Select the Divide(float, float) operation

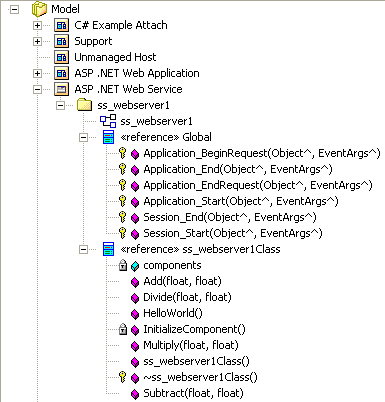[x=187, y=297]
